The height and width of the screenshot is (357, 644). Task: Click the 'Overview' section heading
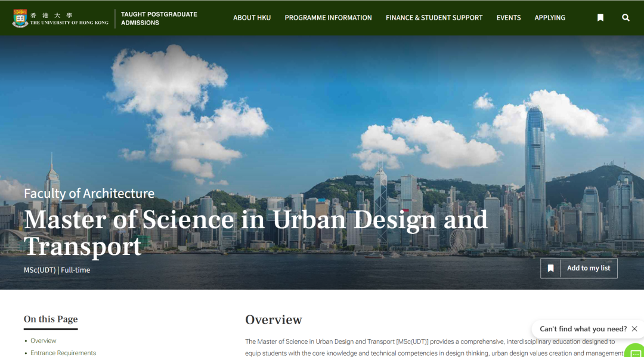click(274, 319)
